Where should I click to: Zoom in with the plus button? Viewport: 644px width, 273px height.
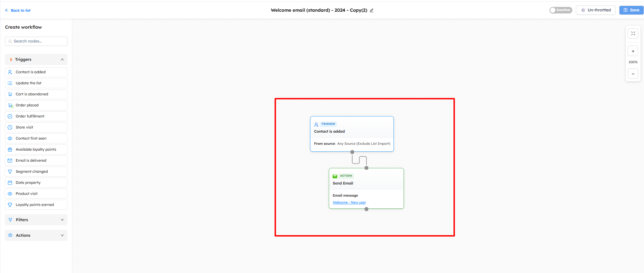click(x=633, y=51)
